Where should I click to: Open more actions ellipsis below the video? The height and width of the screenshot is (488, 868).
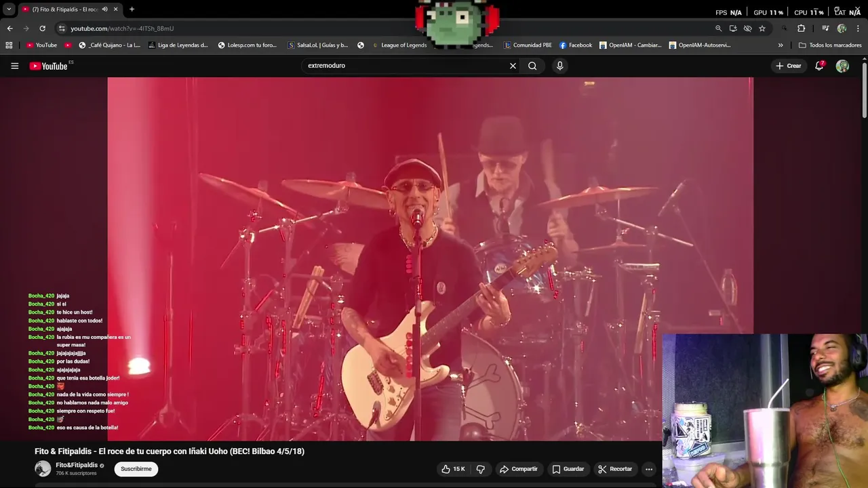pyautogui.click(x=649, y=469)
